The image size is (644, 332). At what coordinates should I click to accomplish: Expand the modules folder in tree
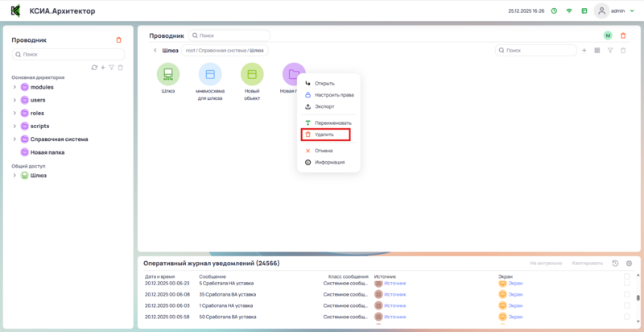tap(14, 87)
